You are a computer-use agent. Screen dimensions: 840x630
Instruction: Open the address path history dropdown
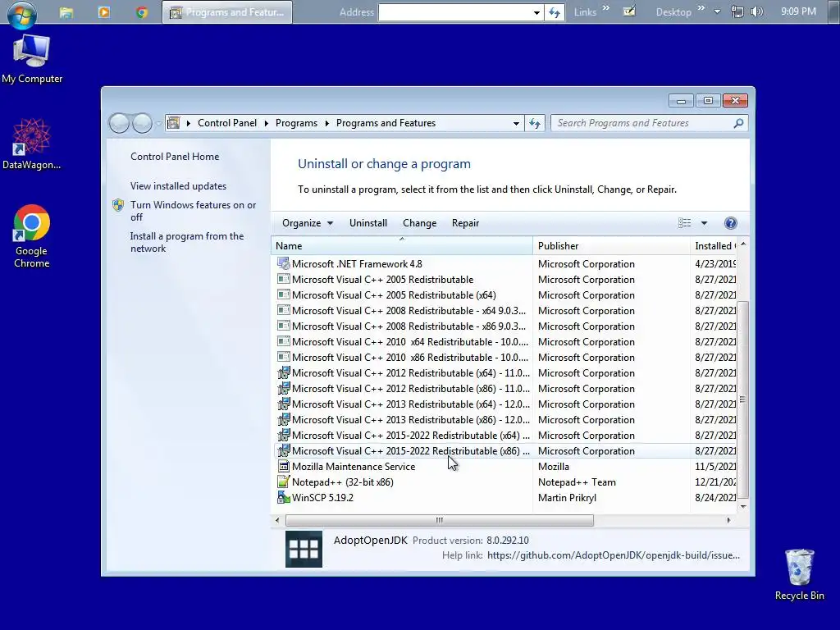coord(516,123)
